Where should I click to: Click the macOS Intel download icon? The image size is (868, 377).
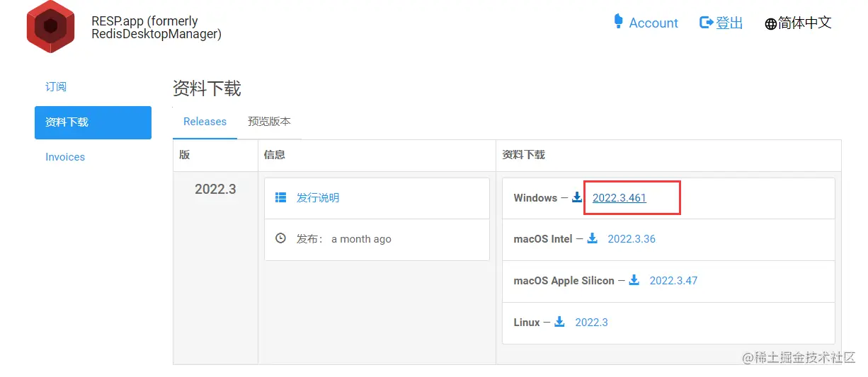pyautogui.click(x=592, y=238)
